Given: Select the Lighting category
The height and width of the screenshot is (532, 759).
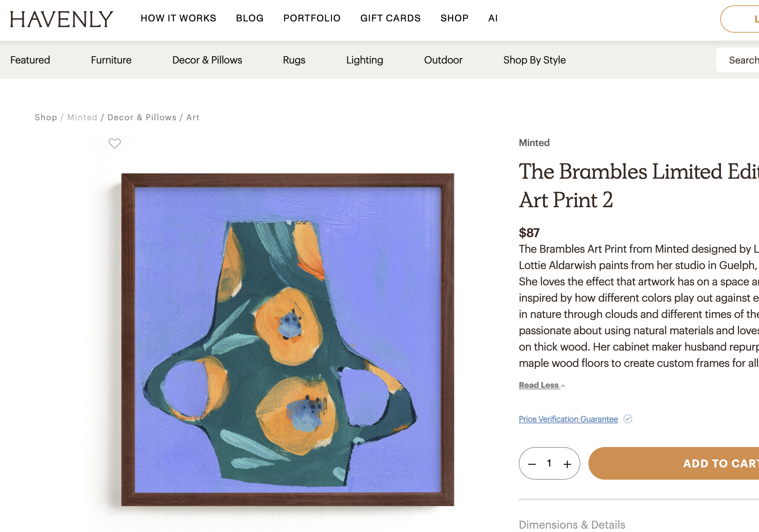Looking at the screenshot, I should point(365,60).
